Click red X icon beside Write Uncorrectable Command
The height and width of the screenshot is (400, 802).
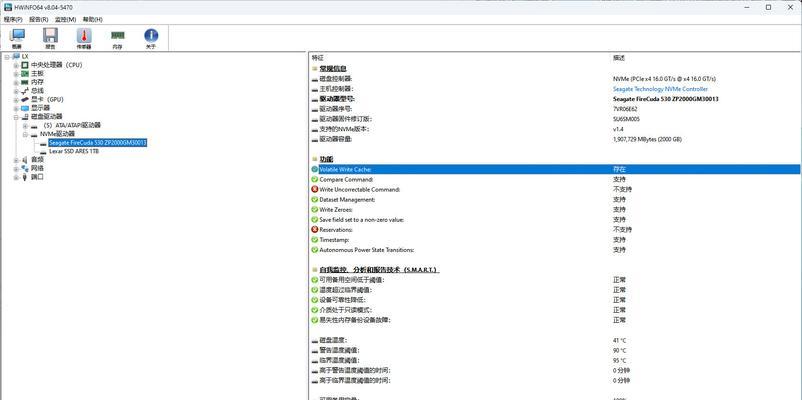click(x=315, y=189)
